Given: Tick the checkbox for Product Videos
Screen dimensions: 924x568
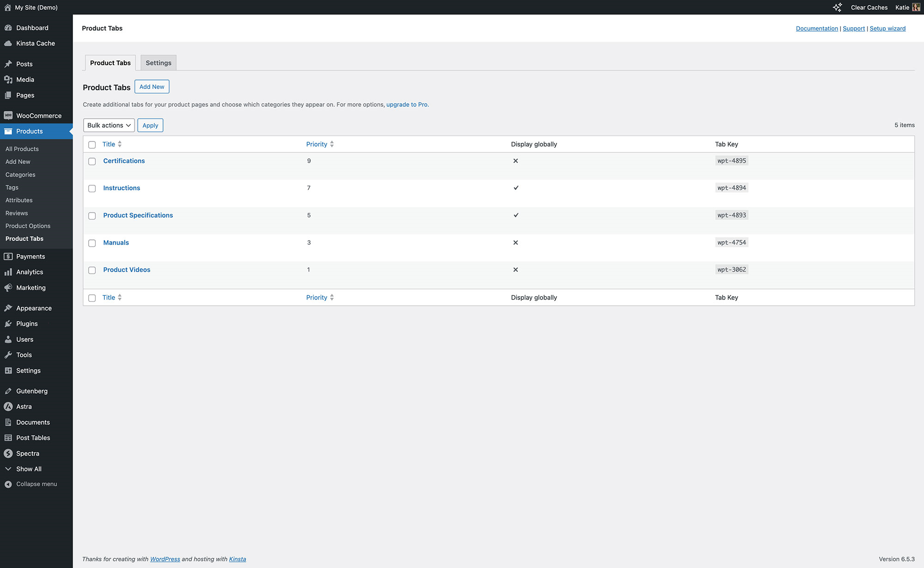Looking at the screenshot, I should point(92,270).
